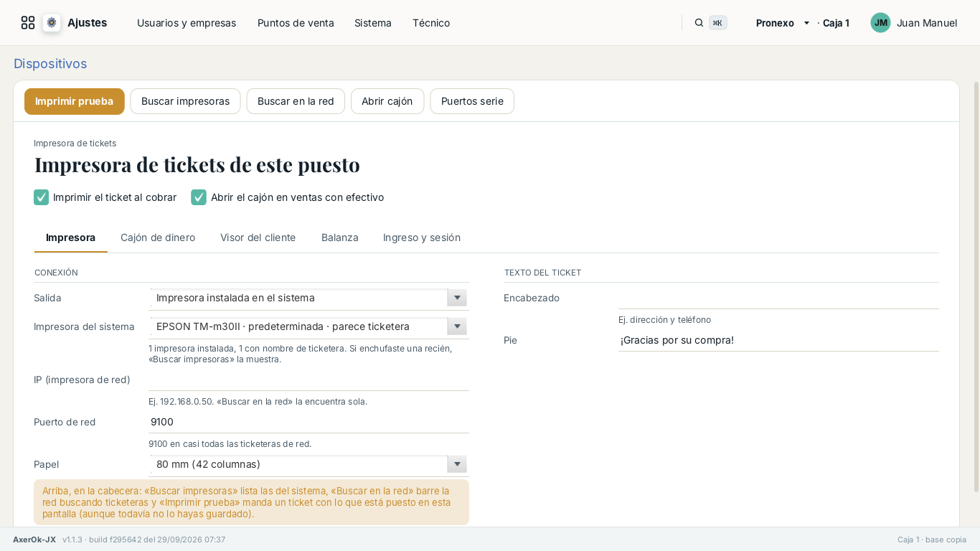
Task: Toggle 'Imprimir el ticket al cobrar' checkbox
Action: coord(41,197)
